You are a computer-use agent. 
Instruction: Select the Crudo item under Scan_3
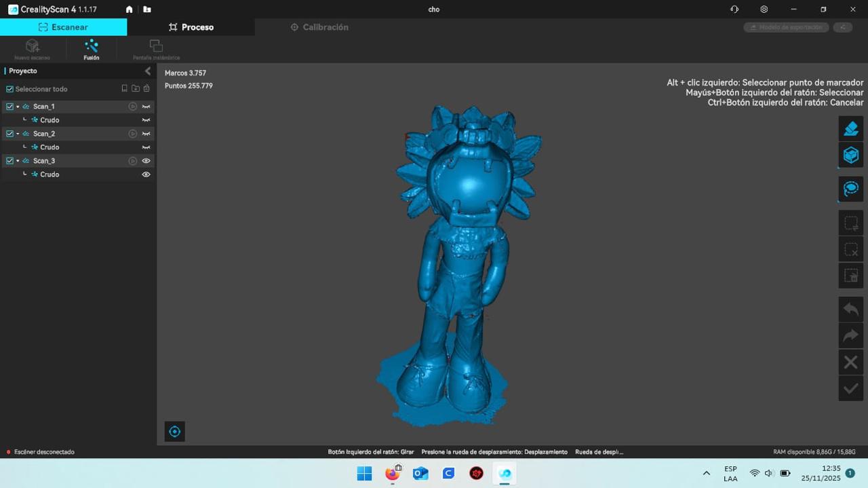(x=50, y=174)
